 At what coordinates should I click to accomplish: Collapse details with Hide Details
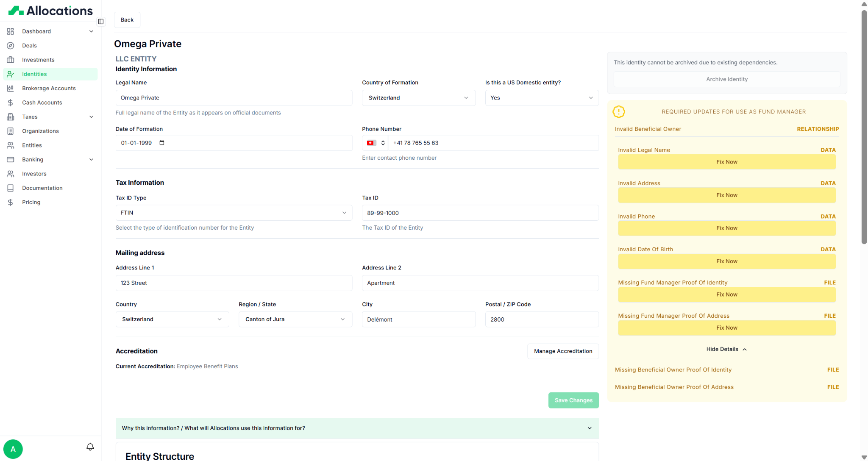(726, 349)
